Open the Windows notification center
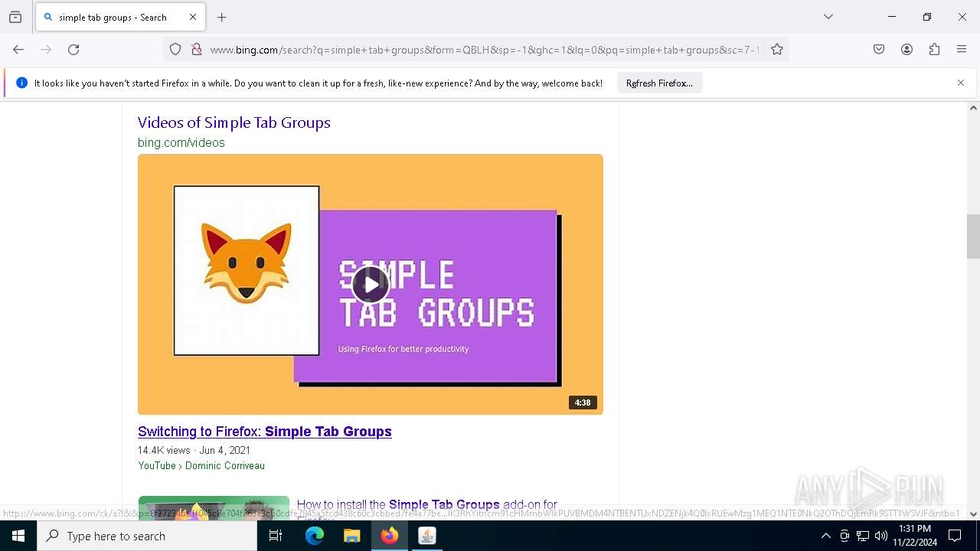The image size is (980, 551). click(x=955, y=536)
